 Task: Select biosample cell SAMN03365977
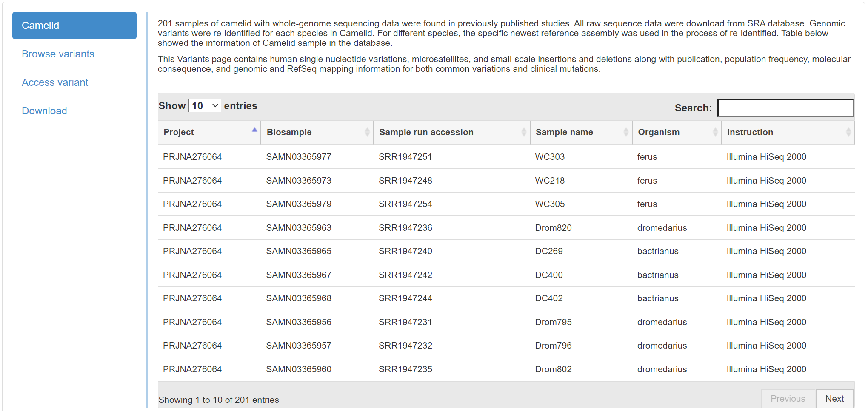pyautogui.click(x=299, y=157)
